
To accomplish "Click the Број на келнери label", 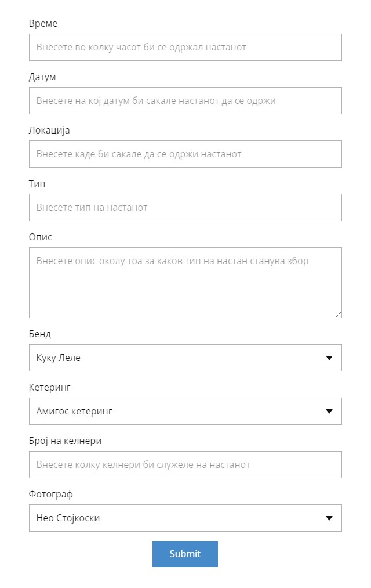I will pyautogui.click(x=65, y=441).
